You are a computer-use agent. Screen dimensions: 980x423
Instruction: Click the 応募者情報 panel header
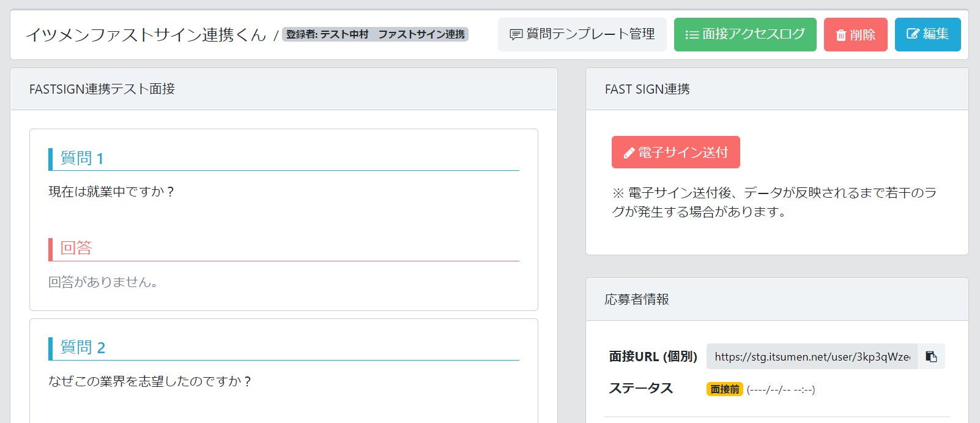coord(637,299)
